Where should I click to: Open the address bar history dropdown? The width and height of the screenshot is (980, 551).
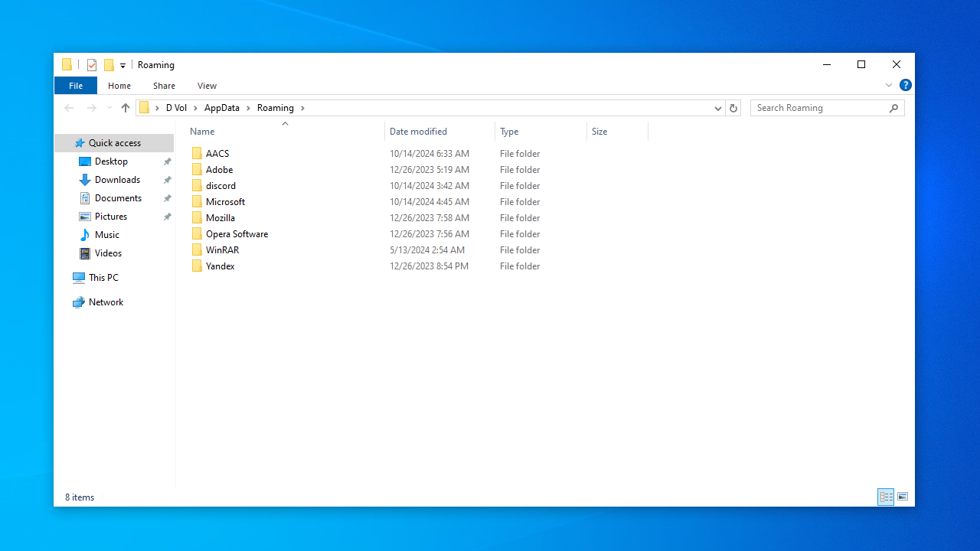coord(717,108)
